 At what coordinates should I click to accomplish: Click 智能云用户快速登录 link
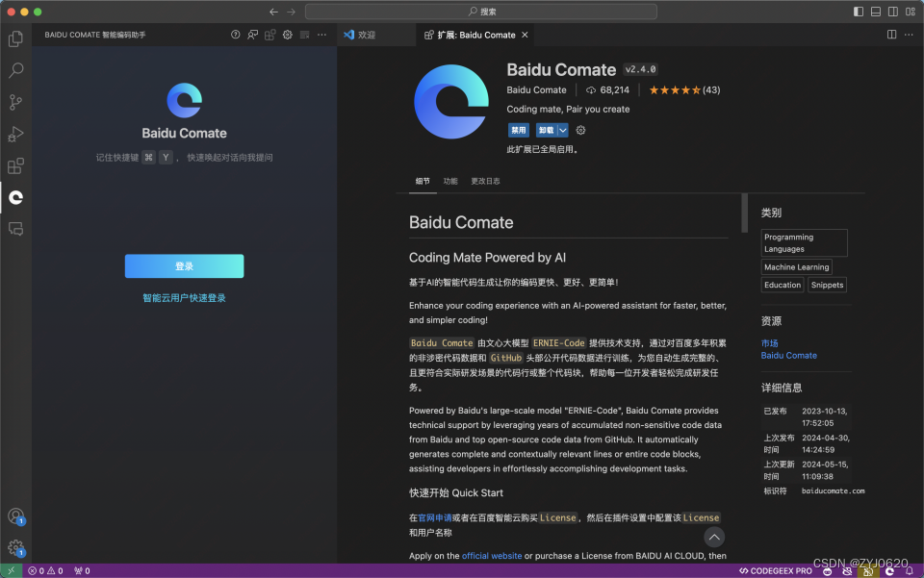pos(185,298)
